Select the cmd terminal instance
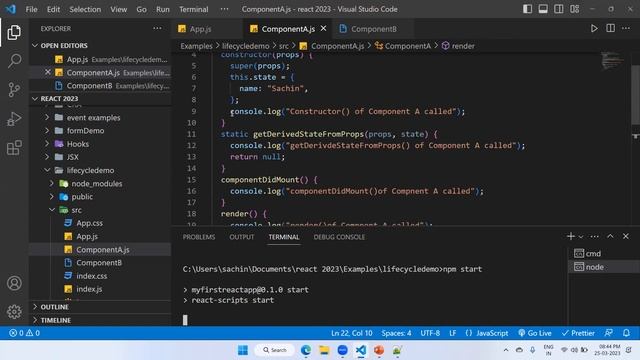Image resolution: width=640 pixels, height=360 pixels. 604,253
